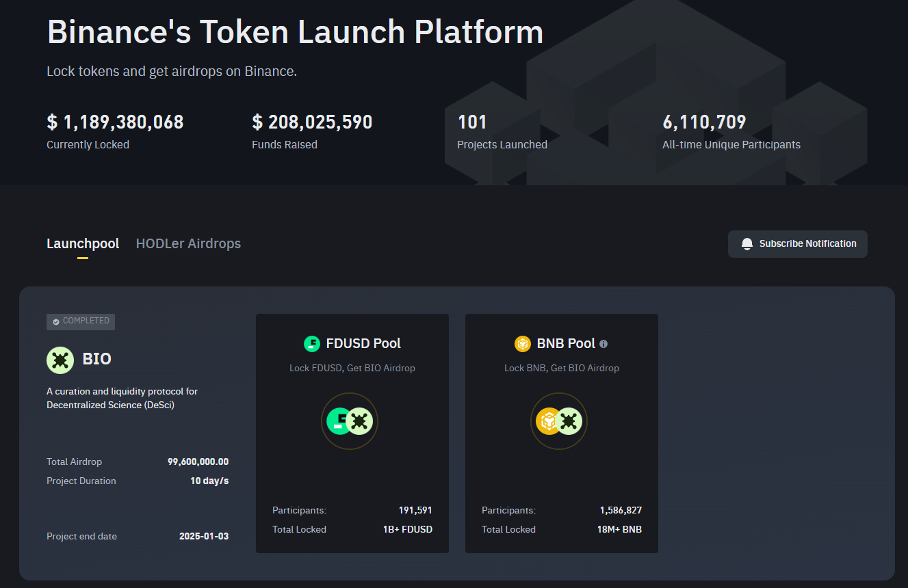
Task: Click 'Lock BNB, Get BIO Airdrop' text
Action: click(x=562, y=368)
